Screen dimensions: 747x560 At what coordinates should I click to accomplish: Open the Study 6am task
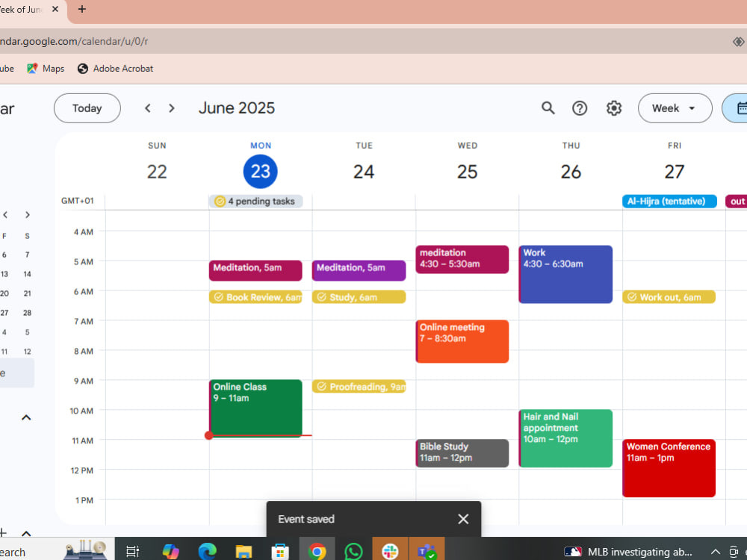tap(359, 296)
